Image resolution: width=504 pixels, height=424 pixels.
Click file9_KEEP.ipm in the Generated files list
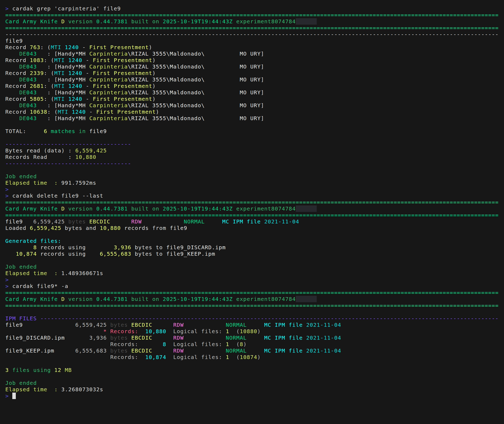[190, 254]
